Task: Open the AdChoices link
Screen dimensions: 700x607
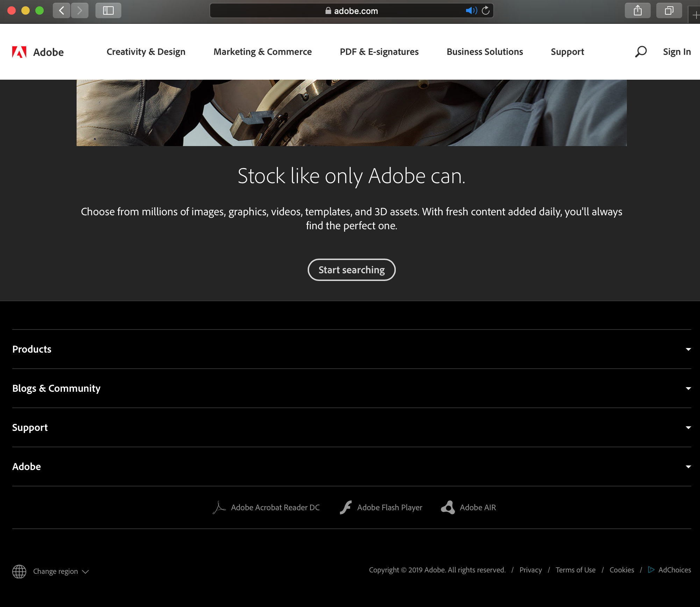Action: (674, 570)
